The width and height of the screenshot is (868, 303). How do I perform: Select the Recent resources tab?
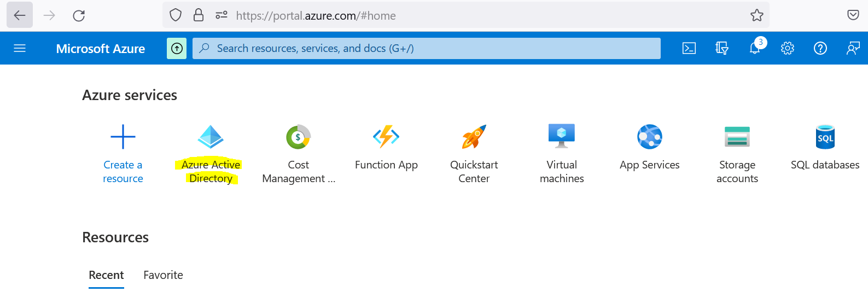click(106, 275)
